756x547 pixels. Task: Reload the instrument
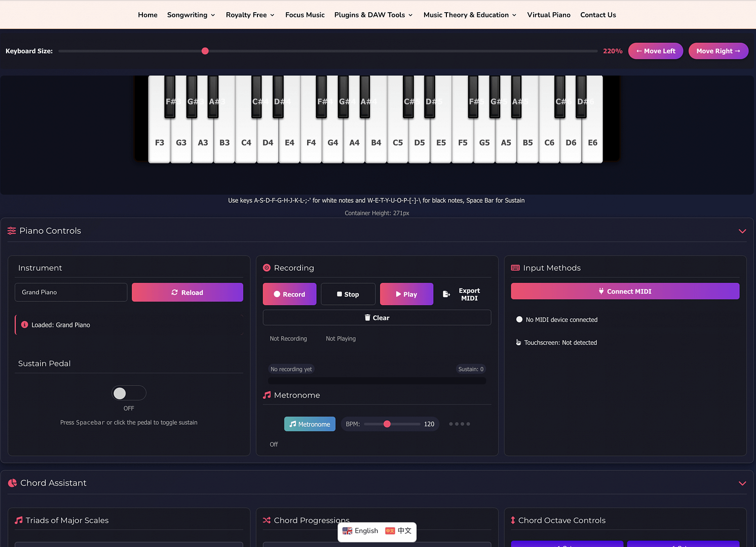click(187, 292)
